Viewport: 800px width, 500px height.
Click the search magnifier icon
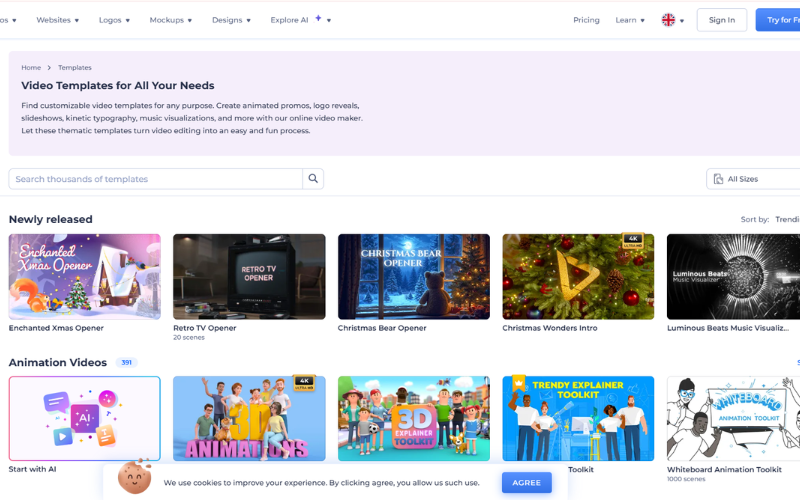pyautogui.click(x=313, y=179)
